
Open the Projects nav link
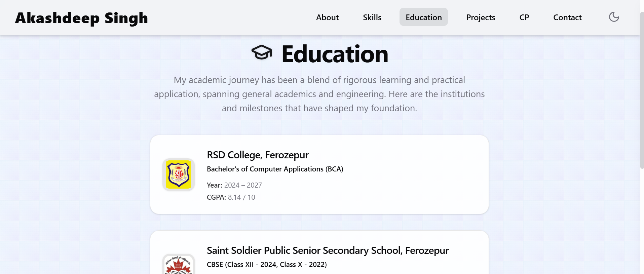[x=481, y=17]
